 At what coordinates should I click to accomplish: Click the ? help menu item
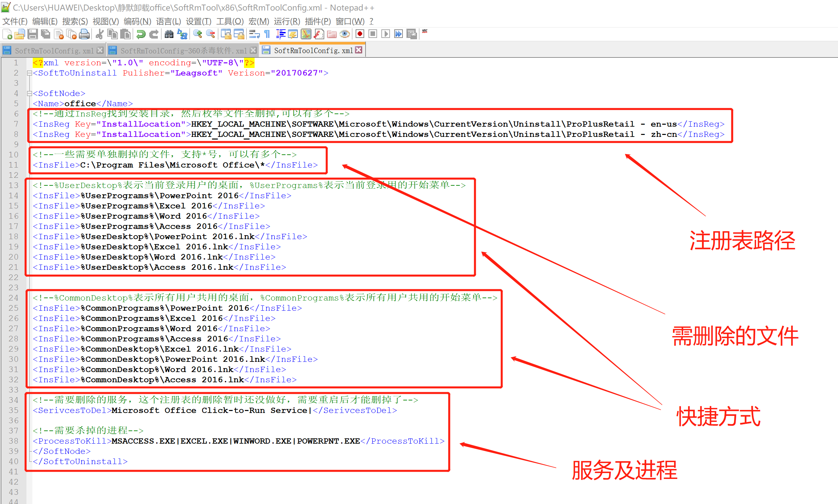tap(371, 21)
